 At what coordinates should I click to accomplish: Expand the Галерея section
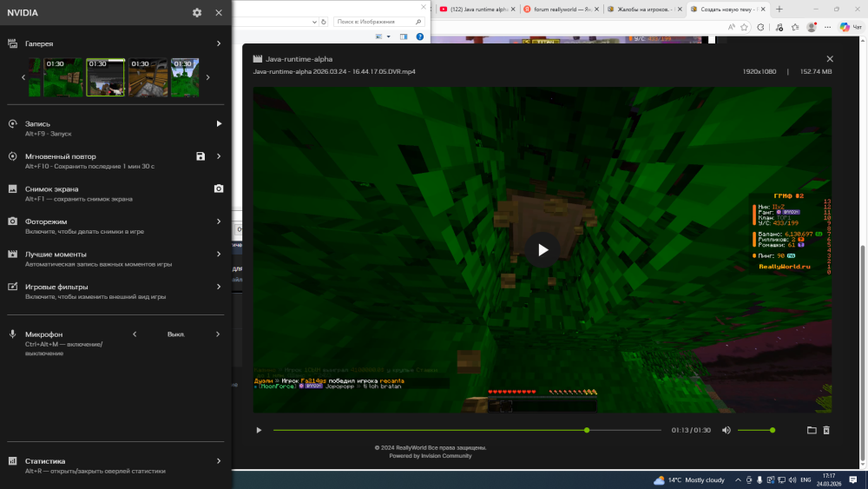tap(218, 43)
